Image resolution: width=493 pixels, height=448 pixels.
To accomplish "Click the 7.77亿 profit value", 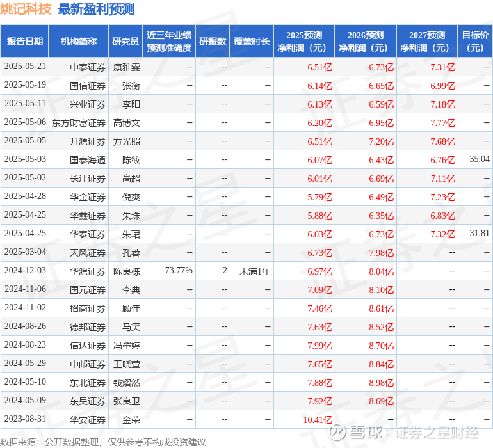I will [442, 123].
